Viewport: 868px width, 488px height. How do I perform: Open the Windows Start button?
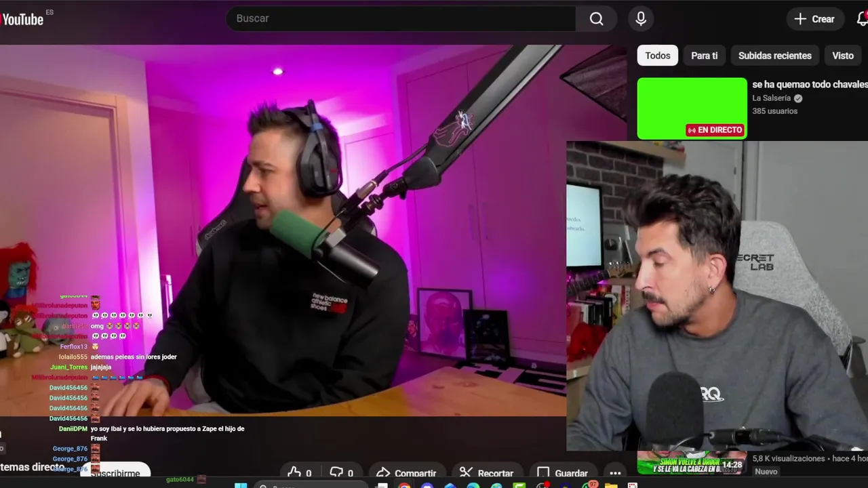[241, 485]
